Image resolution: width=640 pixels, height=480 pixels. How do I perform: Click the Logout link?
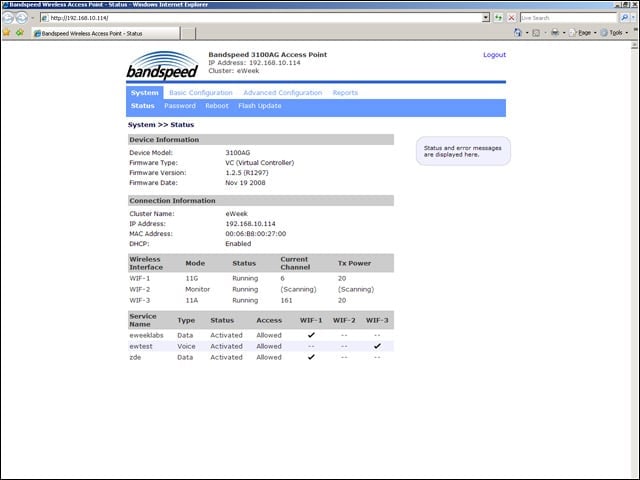(494, 55)
